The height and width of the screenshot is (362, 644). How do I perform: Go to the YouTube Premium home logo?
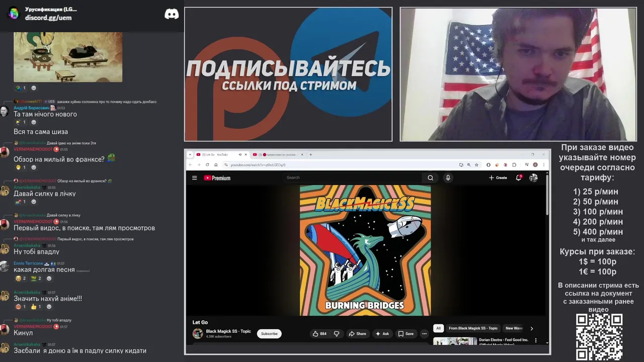tap(217, 178)
